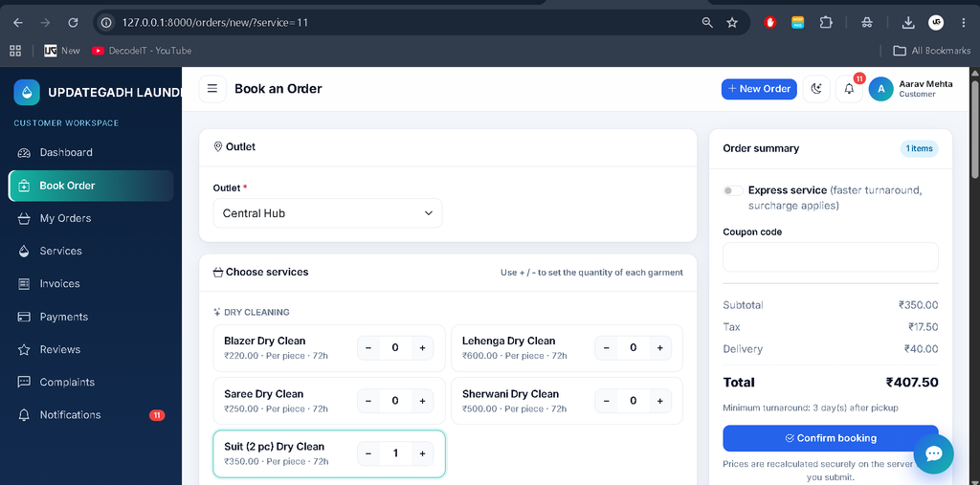The image size is (980, 485).
Task: Click the 1 items badge
Action: pos(919,148)
